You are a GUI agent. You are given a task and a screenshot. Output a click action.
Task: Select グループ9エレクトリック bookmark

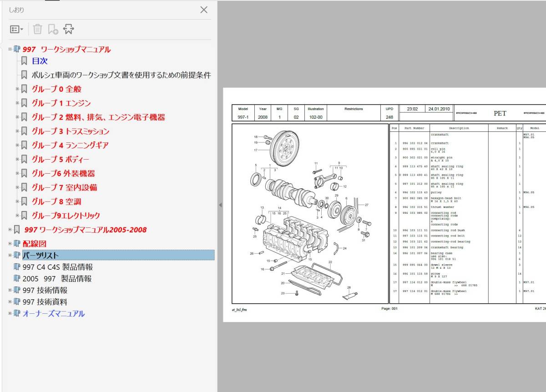(66, 216)
